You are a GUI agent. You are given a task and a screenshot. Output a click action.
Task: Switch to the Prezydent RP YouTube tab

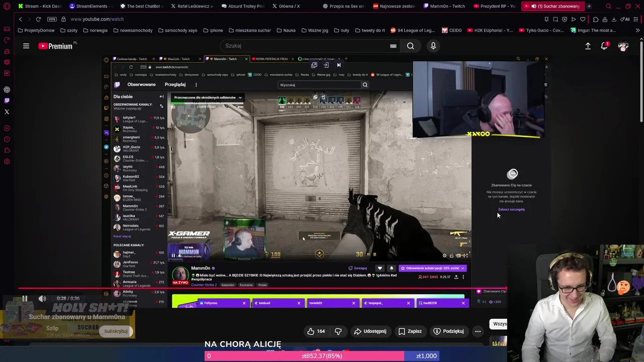click(x=495, y=6)
